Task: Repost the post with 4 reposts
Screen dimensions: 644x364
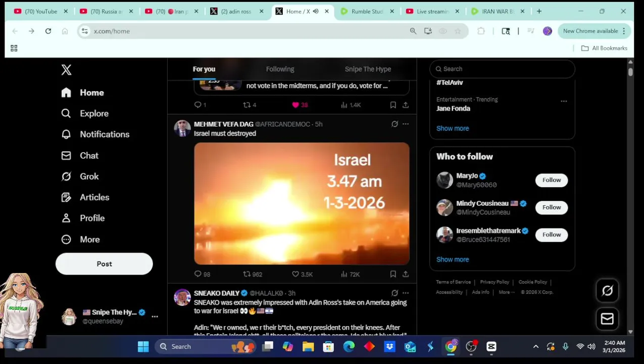Action: pos(250,105)
